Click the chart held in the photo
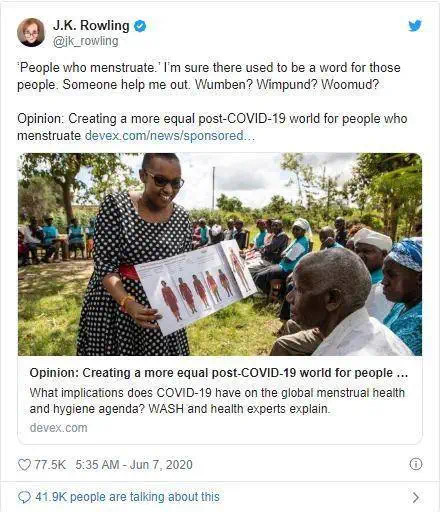The image size is (442, 512). [196, 287]
